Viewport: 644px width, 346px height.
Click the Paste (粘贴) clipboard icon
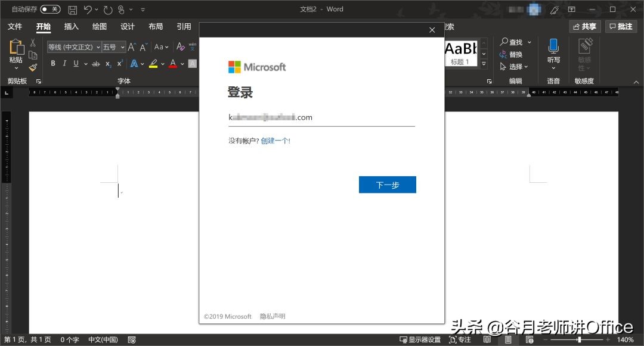17,46
